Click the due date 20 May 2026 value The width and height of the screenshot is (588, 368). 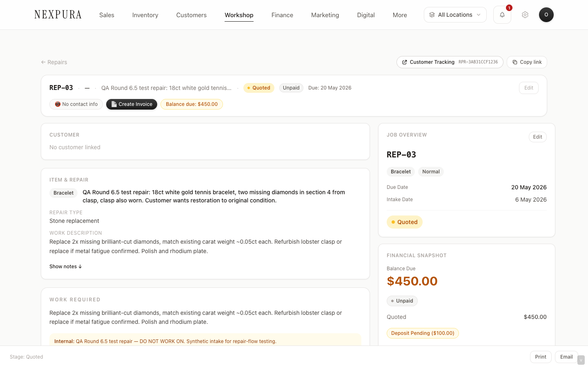pyautogui.click(x=529, y=187)
